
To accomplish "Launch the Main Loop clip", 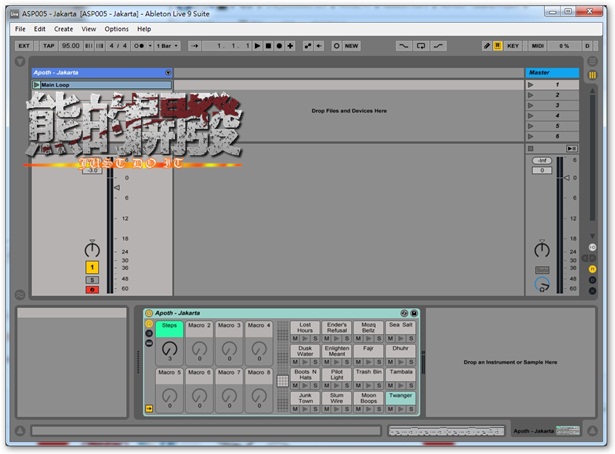I will coord(36,85).
